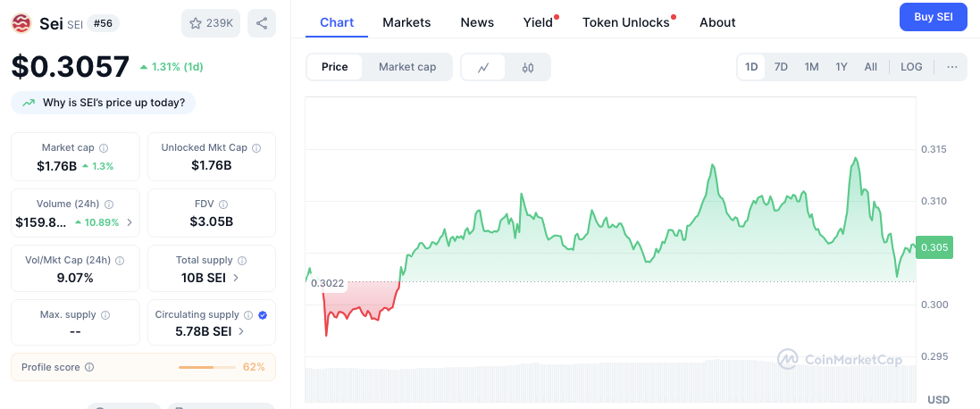Select the line chart icon
The width and height of the screenshot is (980, 409).
(x=483, y=67)
